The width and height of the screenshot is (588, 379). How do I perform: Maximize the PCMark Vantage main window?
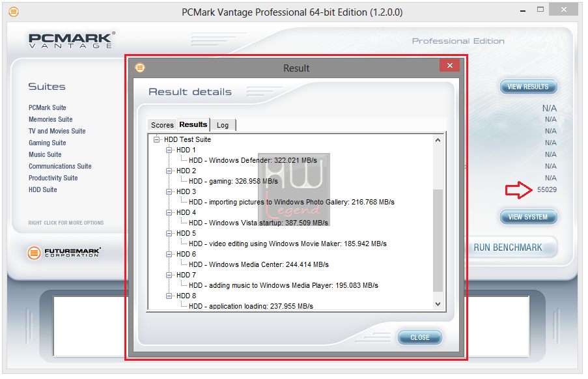click(540, 10)
